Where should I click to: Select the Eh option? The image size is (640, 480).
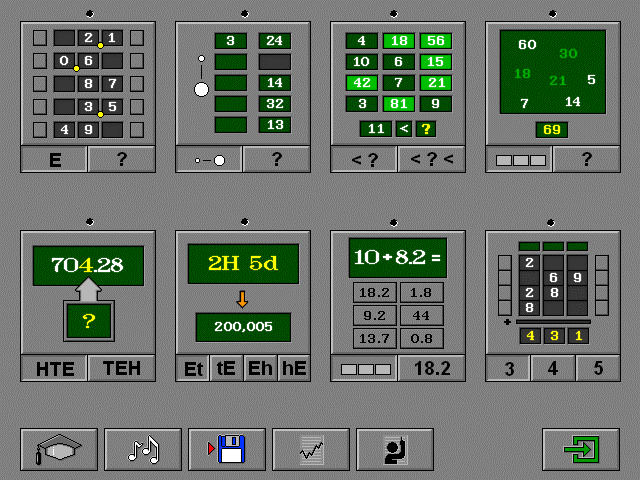point(260,368)
